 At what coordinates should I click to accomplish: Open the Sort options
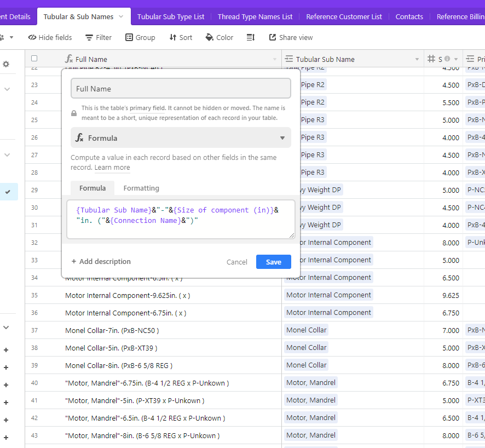(181, 37)
